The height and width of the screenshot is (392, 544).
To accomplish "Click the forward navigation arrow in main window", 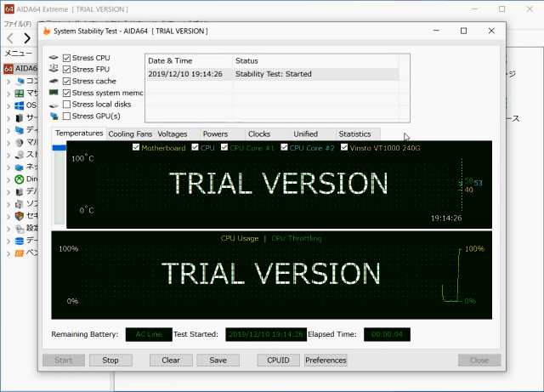I will [26, 38].
